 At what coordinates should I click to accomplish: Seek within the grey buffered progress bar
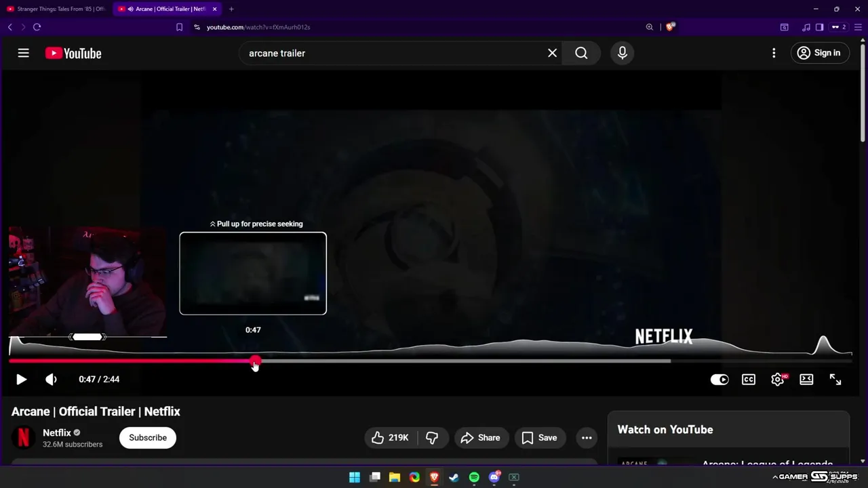[x=466, y=361]
